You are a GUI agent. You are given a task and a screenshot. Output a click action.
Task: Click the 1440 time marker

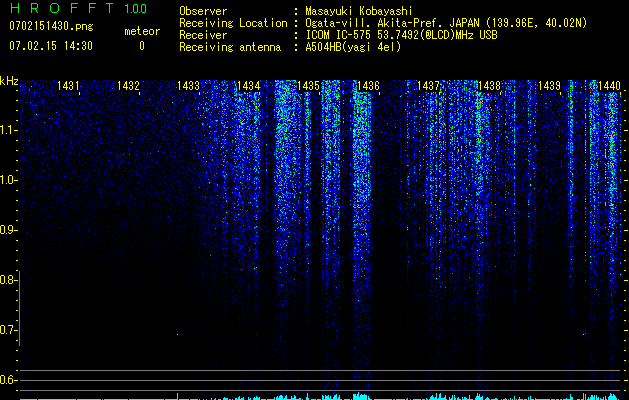coord(609,85)
